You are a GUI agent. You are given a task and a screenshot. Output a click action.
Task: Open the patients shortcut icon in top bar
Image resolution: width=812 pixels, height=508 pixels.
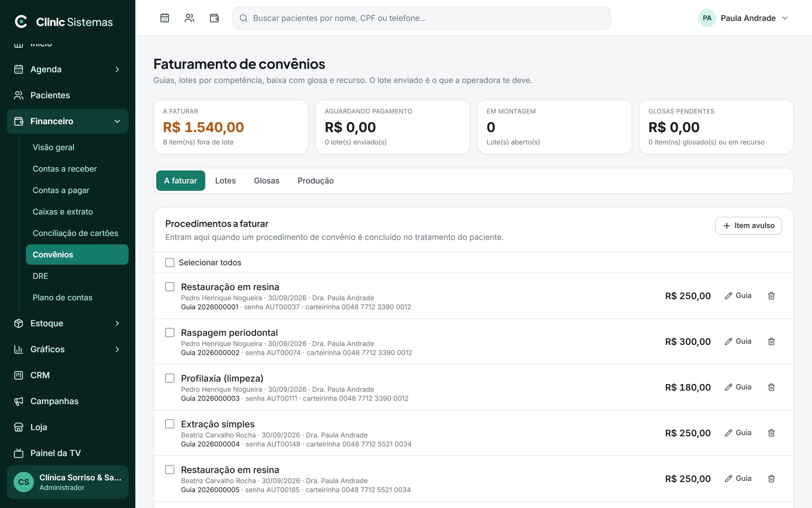(x=189, y=18)
